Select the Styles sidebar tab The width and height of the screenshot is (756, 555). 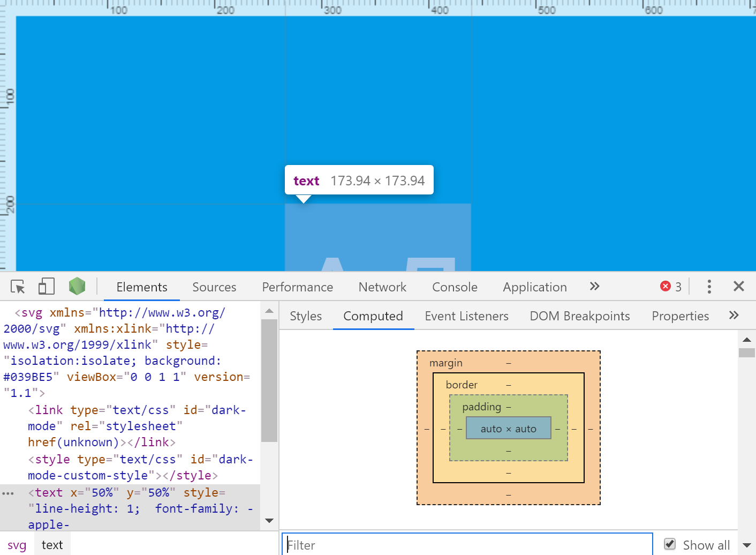305,316
